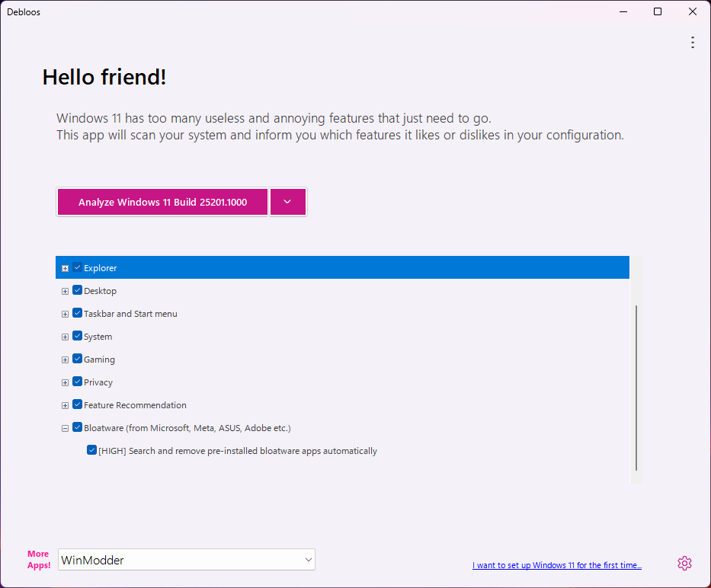711x588 pixels.
Task: Expand the Taskbar and Start menu node
Action: (65, 314)
